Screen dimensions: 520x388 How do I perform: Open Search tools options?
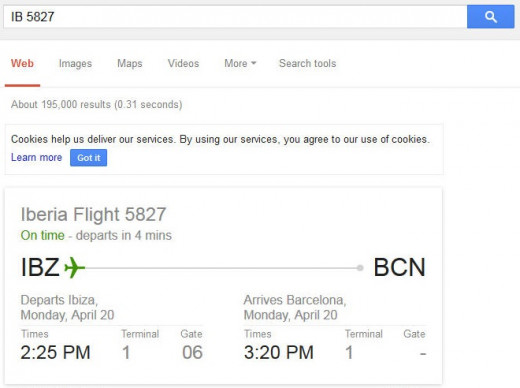[x=308, y=63]
